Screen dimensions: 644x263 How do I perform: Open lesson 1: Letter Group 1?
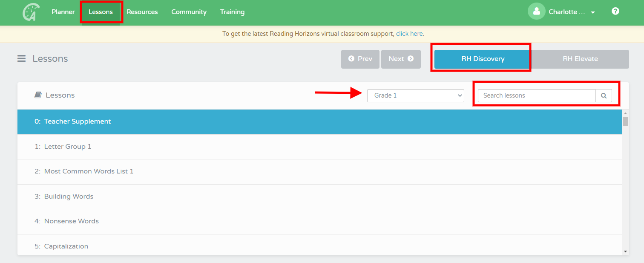point(319,147)
